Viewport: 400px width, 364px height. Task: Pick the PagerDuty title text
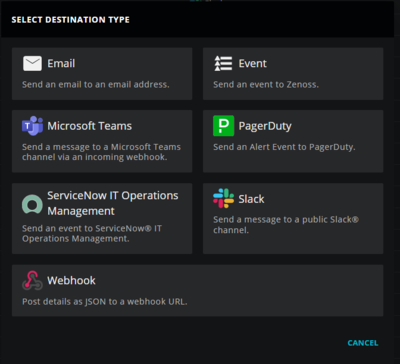click(265, 126)
